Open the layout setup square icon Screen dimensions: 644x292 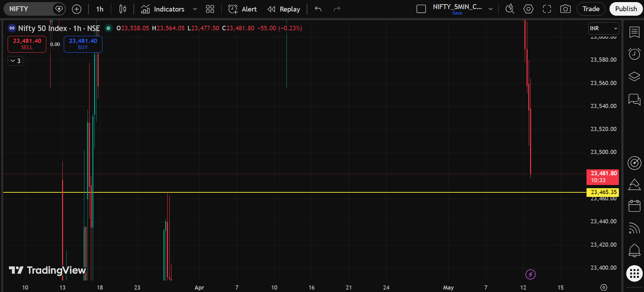[421, 9]
